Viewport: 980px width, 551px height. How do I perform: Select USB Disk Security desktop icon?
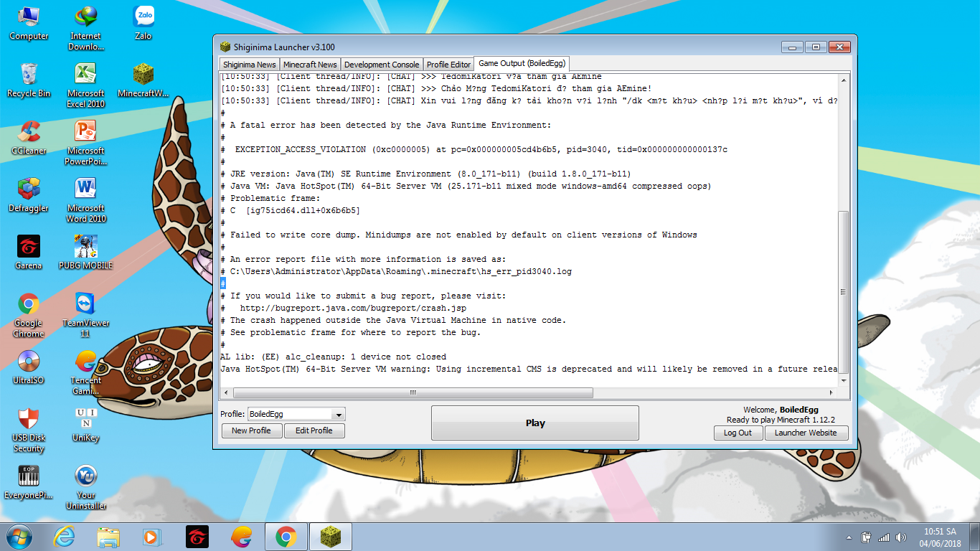coord(29,430)
